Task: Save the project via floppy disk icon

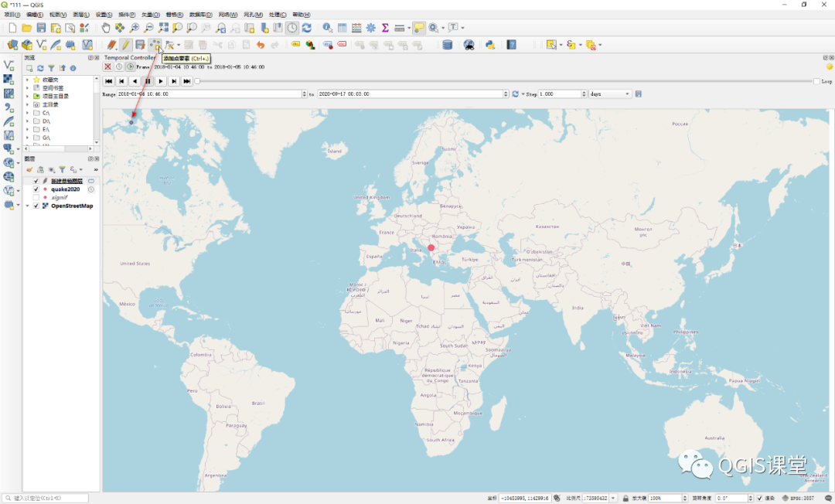Action: (x=41, y=28)
